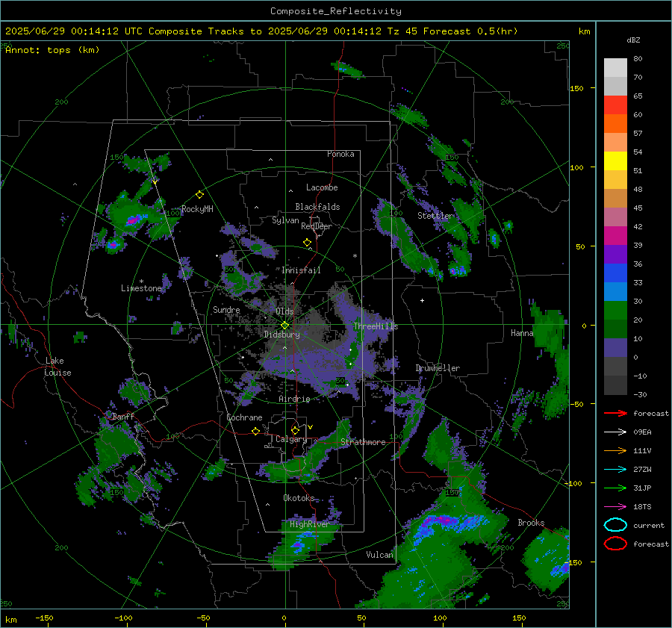672x628 pixels.
Task: Click the Ponoka city label
Action: click(340, 154)
